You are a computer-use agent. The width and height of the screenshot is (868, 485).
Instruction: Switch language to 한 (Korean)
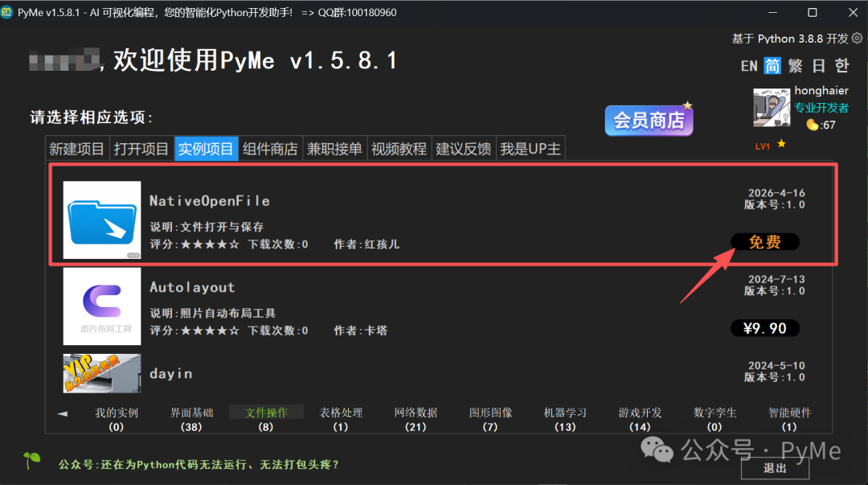(842, 65)
